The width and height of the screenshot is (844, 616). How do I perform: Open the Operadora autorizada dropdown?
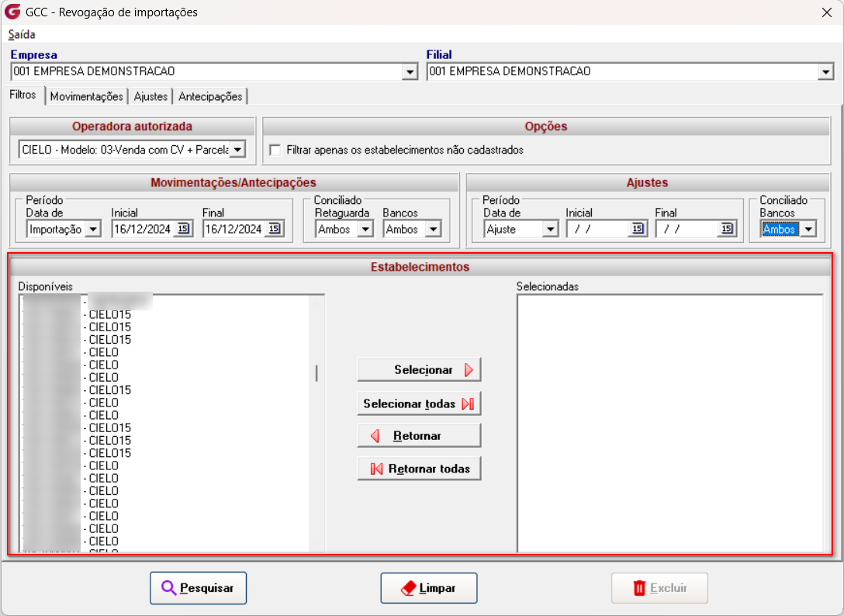tap(237, 149)
